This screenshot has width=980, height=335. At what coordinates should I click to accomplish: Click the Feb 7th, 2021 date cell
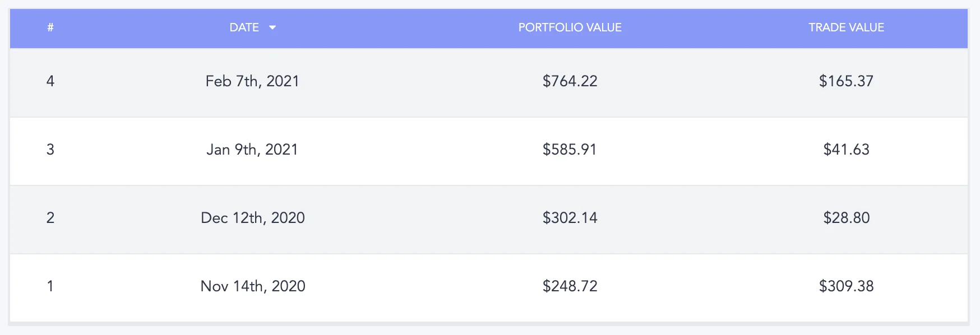[x=252, y=81]
